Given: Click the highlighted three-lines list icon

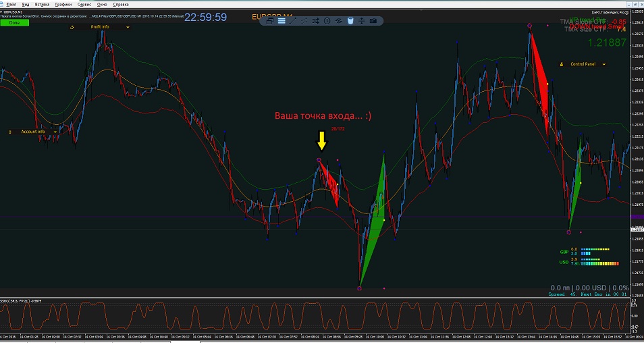Looking at the screenshot, I should point(281,21).
